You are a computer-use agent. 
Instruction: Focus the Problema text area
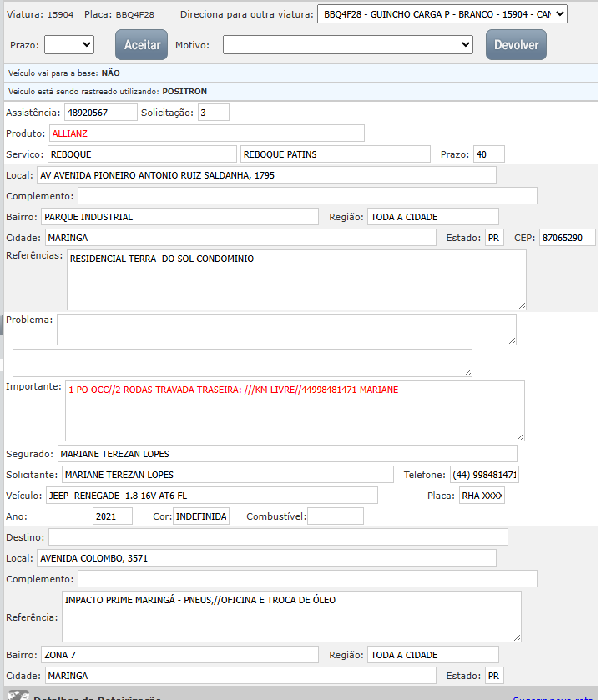tap(286, 329)
